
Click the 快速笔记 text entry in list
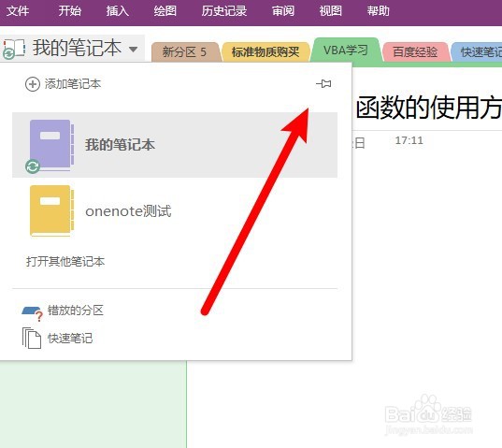[x=70, y=339]
